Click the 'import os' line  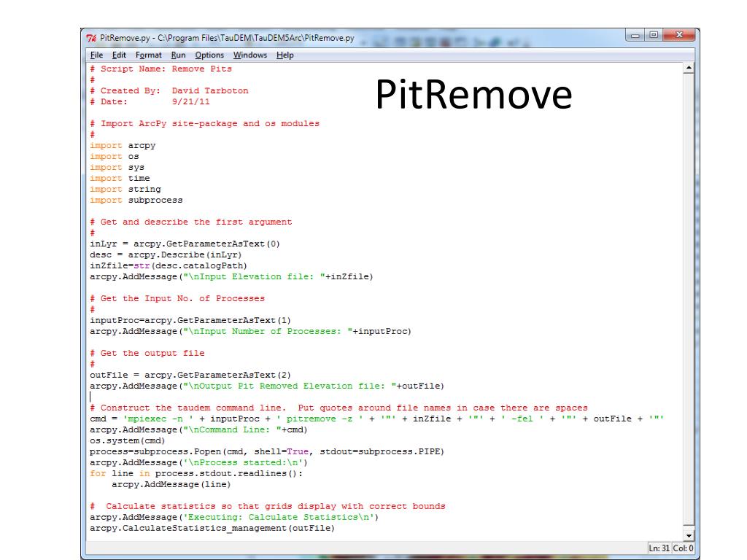[115, 157]
